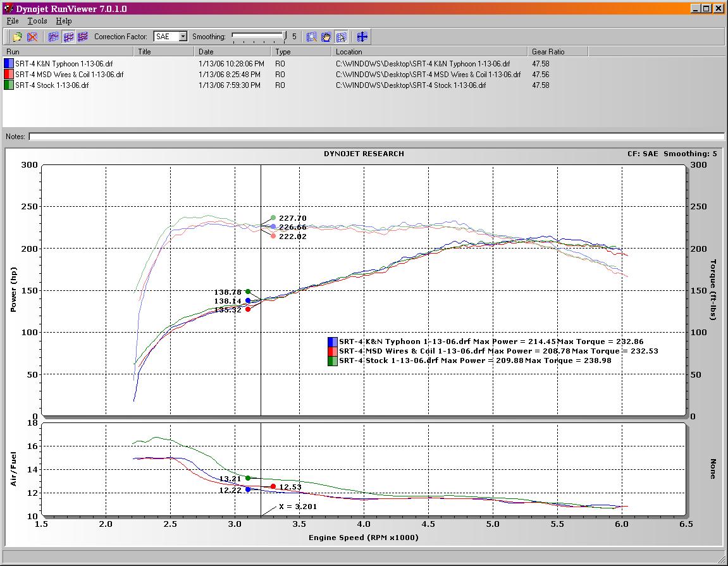The height and width of the screenshot is (566, 728).
Task: Click the Power (hp) axis label
Action: (x=13, y=290)
